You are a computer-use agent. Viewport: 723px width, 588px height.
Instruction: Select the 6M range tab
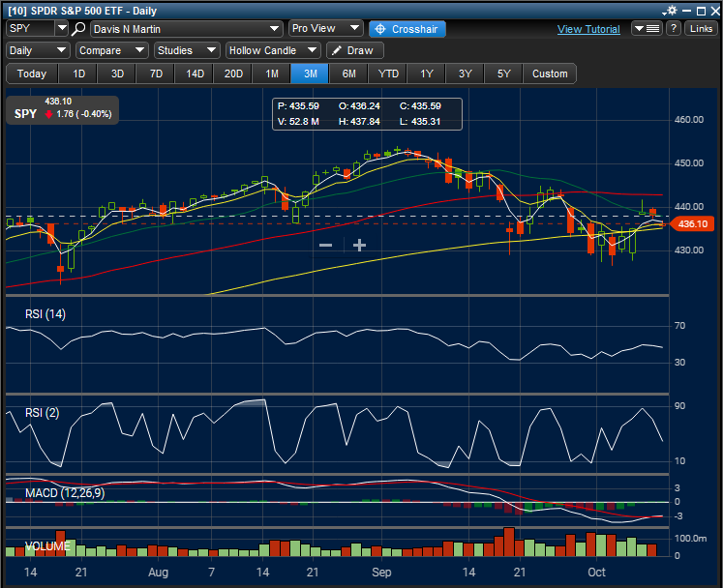click(x=348, y=73)
